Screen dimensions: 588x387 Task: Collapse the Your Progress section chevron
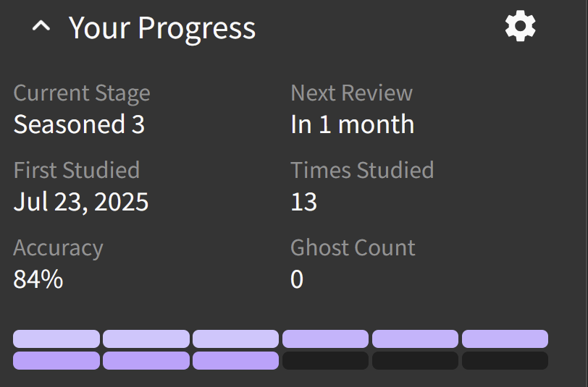pos(42,28)
